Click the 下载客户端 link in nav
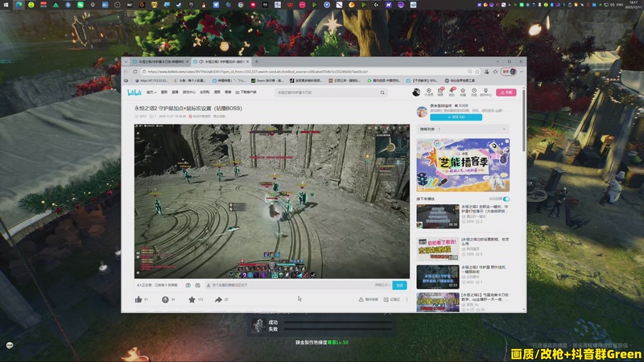This screenshot has width=644, height=362. click(246, 93)
